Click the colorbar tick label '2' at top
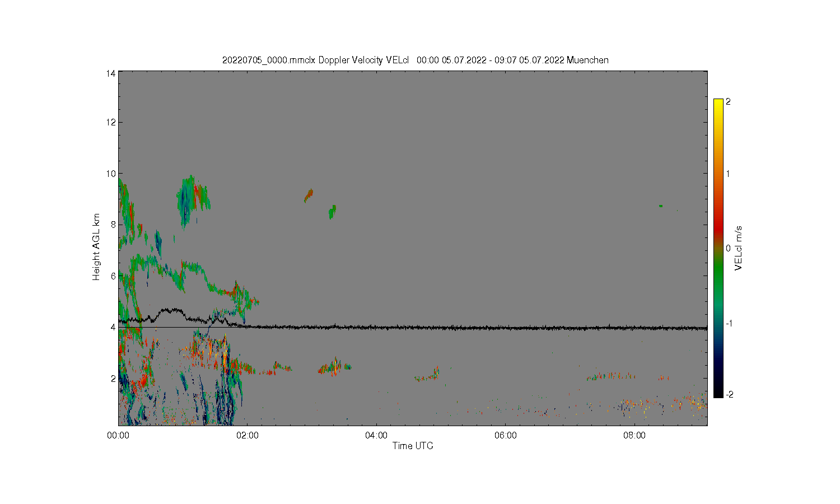Image resolution: width=840 pixels, height=504 pixels. coord(728,102)
